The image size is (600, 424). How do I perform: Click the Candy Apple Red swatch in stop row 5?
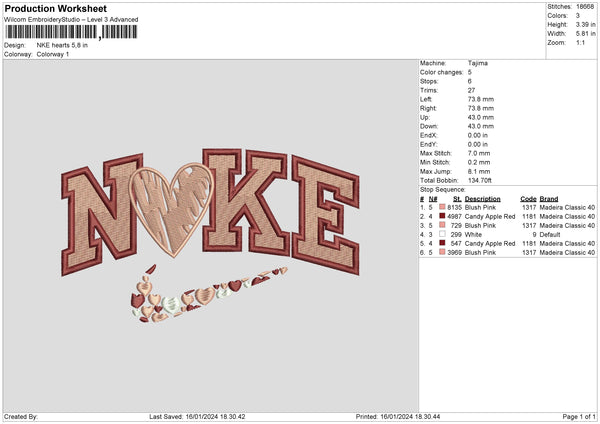click(x=442, y=243)
